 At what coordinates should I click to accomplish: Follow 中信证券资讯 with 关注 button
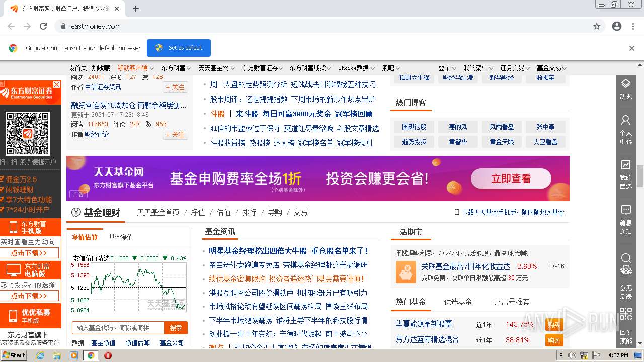[x=175, y=87]
